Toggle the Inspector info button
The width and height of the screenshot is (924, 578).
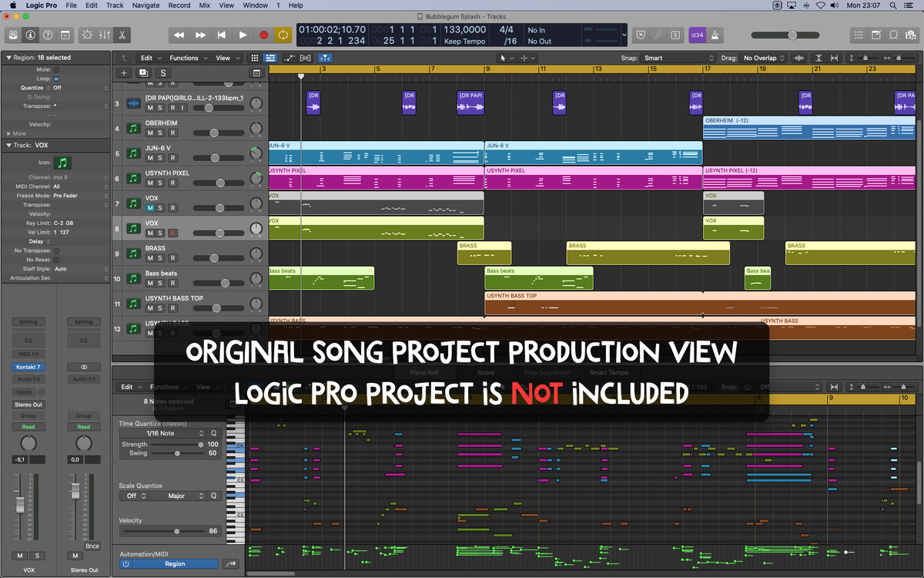pyautogui.click(x=30, y=35)
